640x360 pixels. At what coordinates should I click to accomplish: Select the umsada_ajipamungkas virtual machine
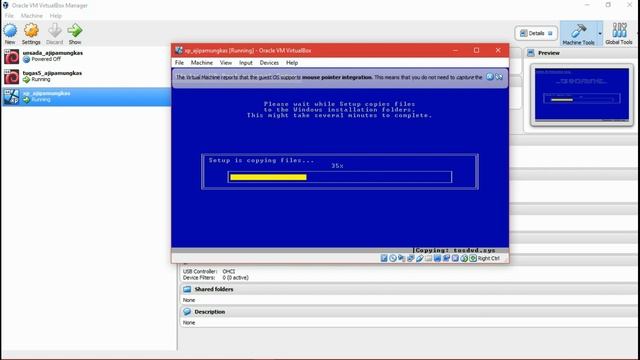pyautogui.click(x=86, y=56)
